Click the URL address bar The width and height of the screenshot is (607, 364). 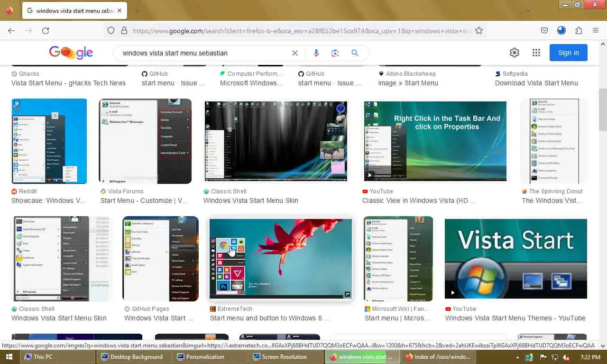[302, 31]
